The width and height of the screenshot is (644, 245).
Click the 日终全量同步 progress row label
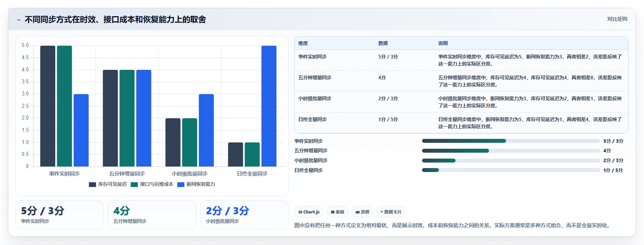308,170
